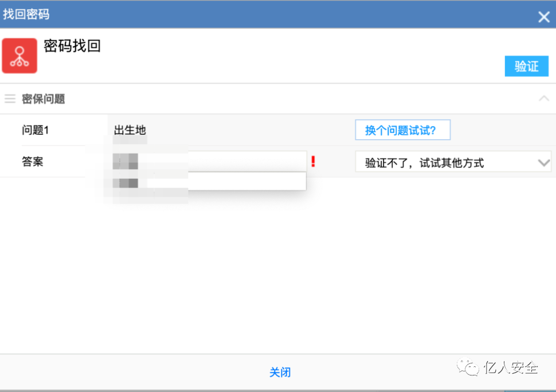The width and height of the screenshot is (556, 392).
Task: Click the 验证 button
Action: point(526,66)
